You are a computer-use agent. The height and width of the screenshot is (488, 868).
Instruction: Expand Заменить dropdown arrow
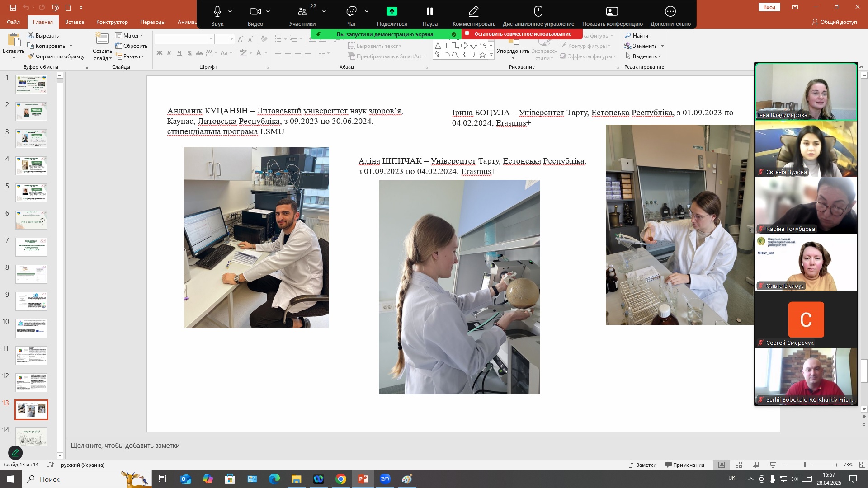click(x=662, y=46)
